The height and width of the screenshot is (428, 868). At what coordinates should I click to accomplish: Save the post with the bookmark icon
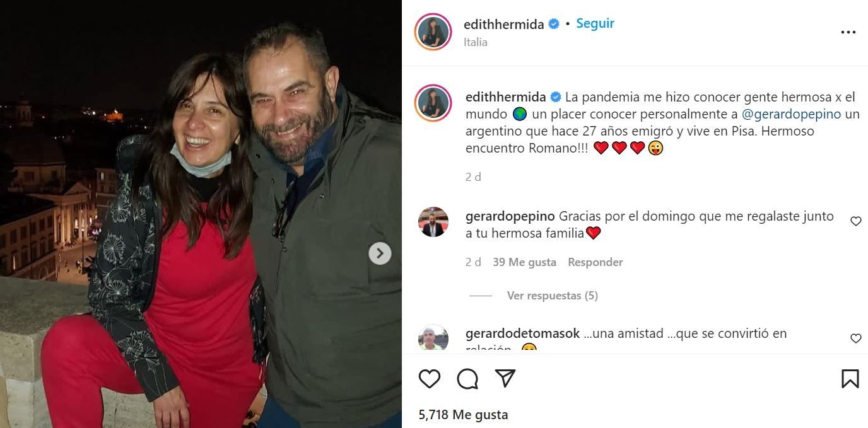(850, 378)
